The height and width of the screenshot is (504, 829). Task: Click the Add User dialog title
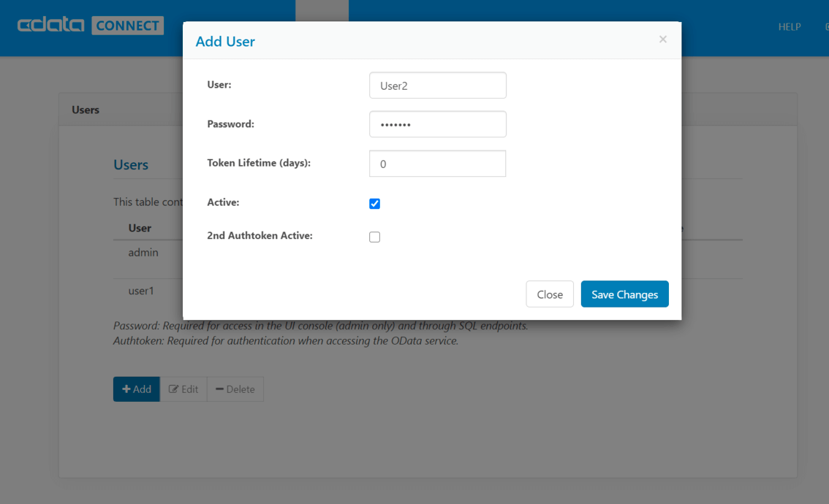(x=225, y=41)
